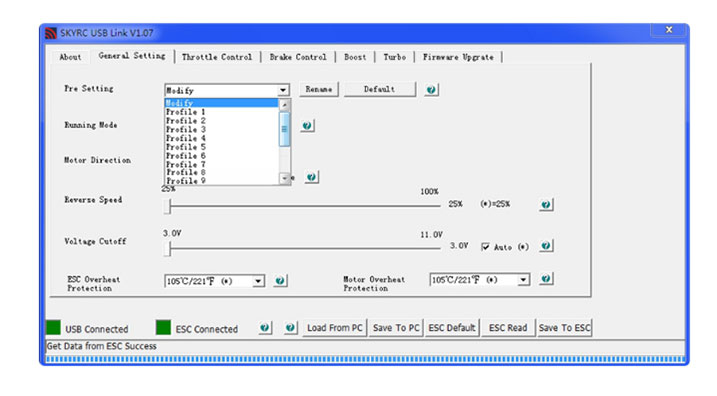Click Save To PC button
717x396 pixels.
tap(396, 328)
